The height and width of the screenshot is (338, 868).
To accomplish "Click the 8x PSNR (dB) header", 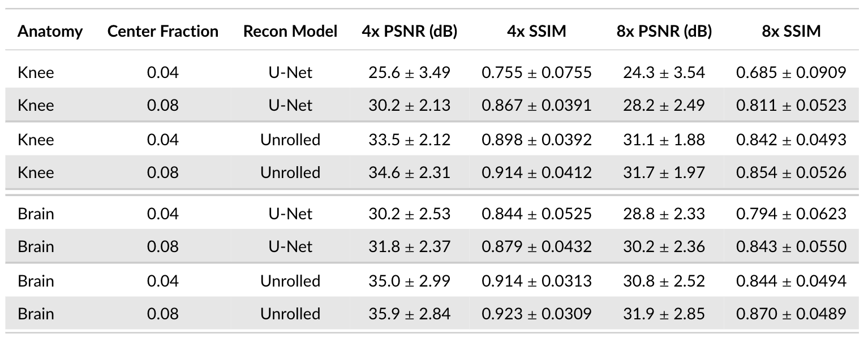I will 664,31.
